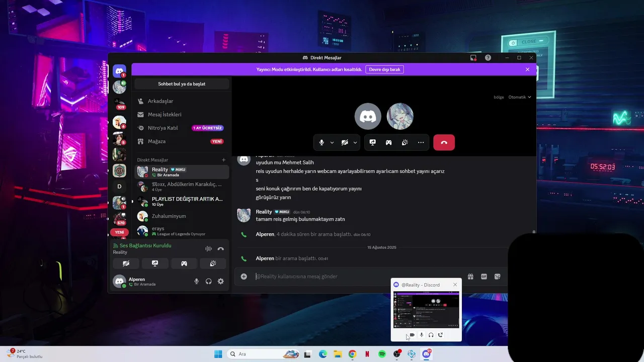The height and width of the screenshot is (362, 644).
Task: Click the Discord default avatar in the call
Action: [368, 116]
